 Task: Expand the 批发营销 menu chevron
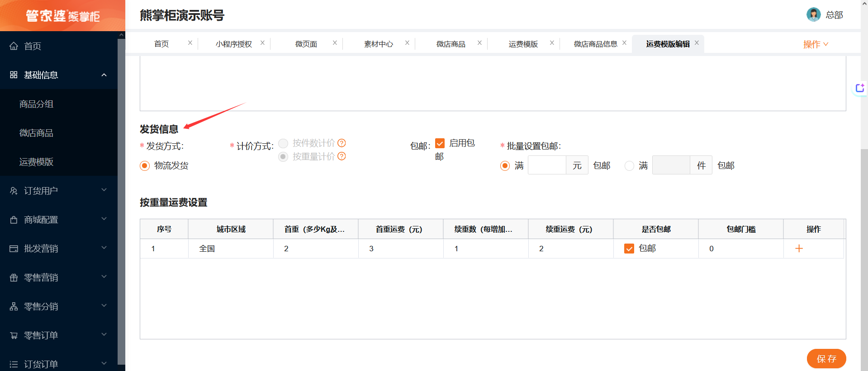click(104, 248)
